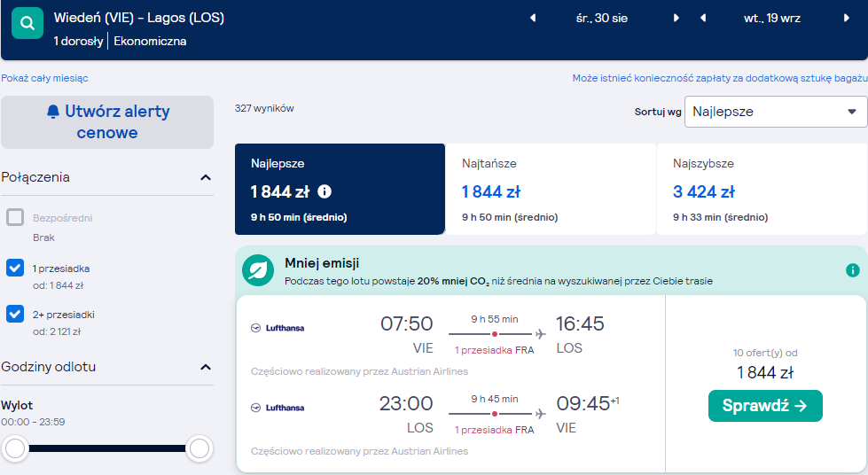Uncheck the 2+ przesiadki checkbox
The width and height of the screenshot is (868, 475).
[x=15, y=314]
